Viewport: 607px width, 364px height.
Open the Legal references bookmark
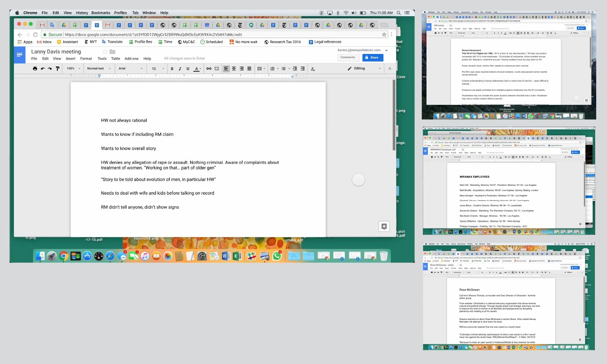pos(325,42)
